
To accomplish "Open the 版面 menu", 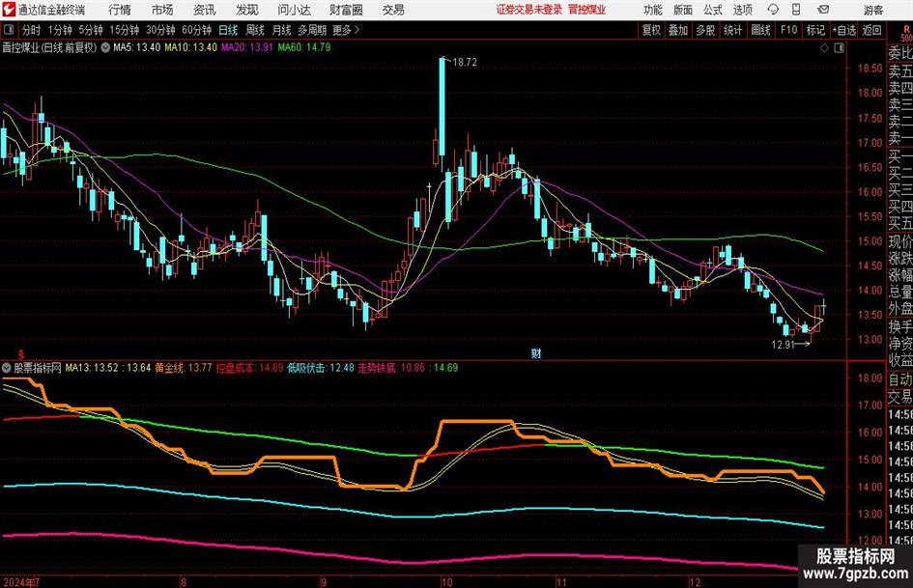I will coord(683,10).
